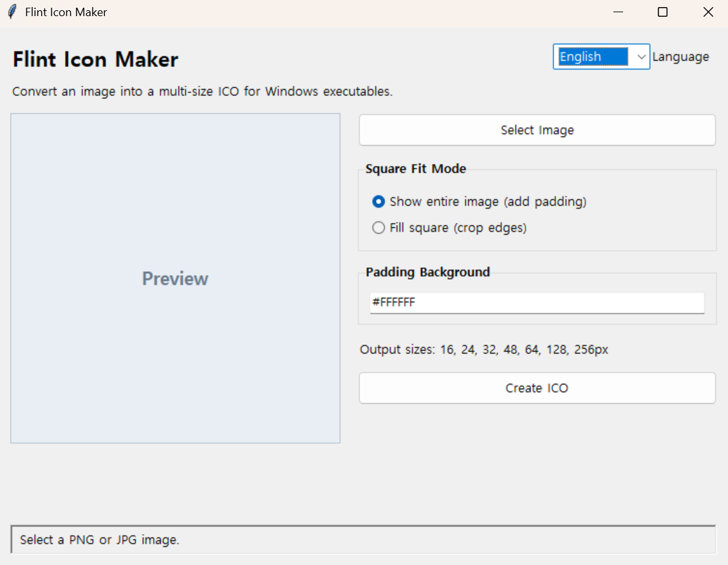Image resolution: width=728 pixels, height=565 pixels.
Task: Click the English language combo box field
Action: [x=601, y=57]
